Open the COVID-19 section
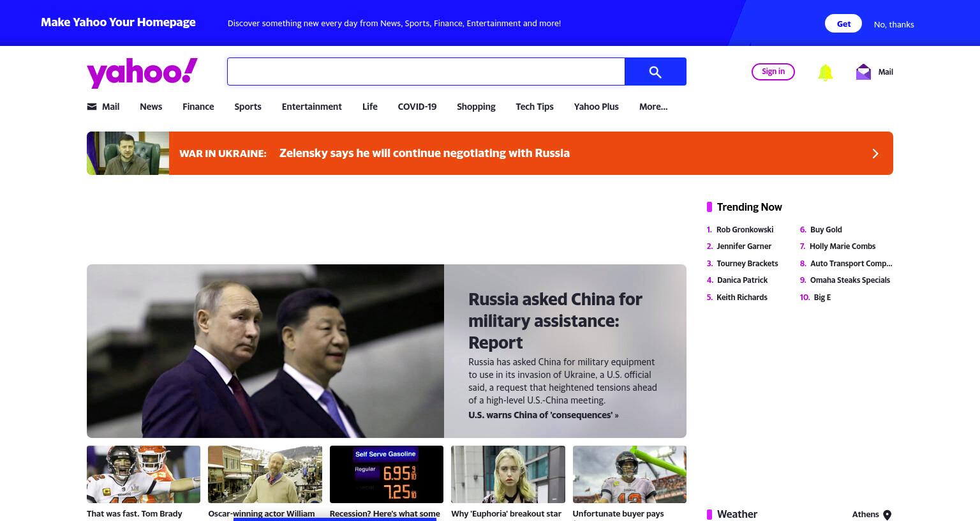This screenshot has width=980, height=521. 417,107
